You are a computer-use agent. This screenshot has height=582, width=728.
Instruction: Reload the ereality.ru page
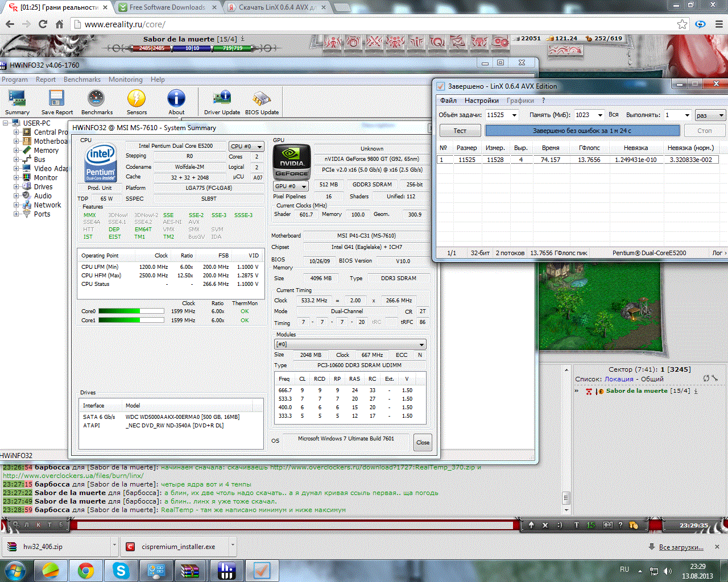click(x=43, y=24)
